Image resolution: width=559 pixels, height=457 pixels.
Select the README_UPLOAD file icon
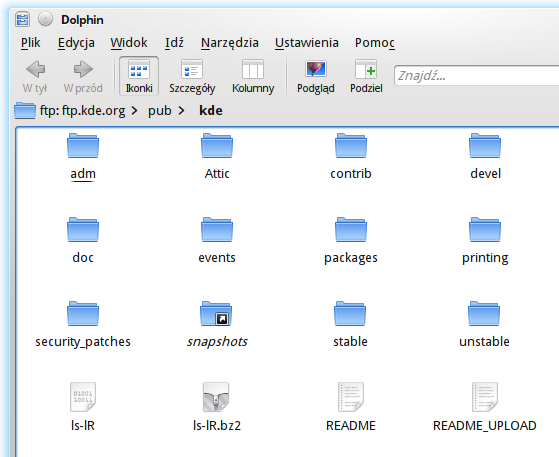(485, 397)
